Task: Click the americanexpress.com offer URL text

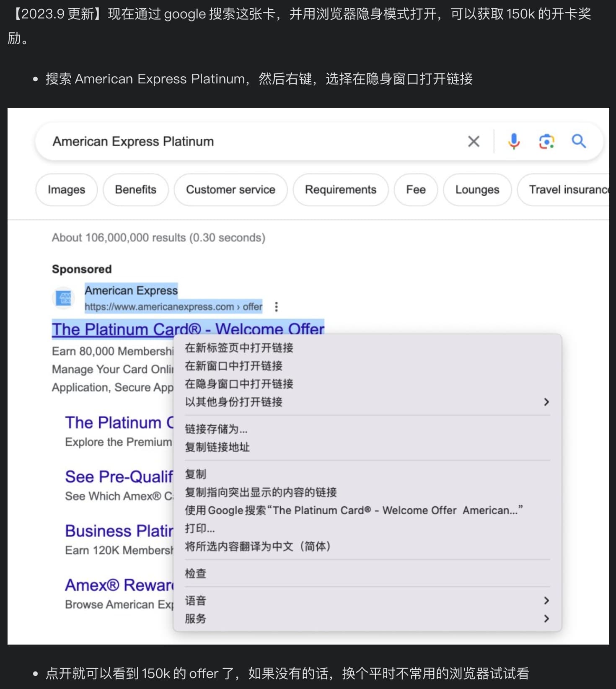Action: (173, 307)
